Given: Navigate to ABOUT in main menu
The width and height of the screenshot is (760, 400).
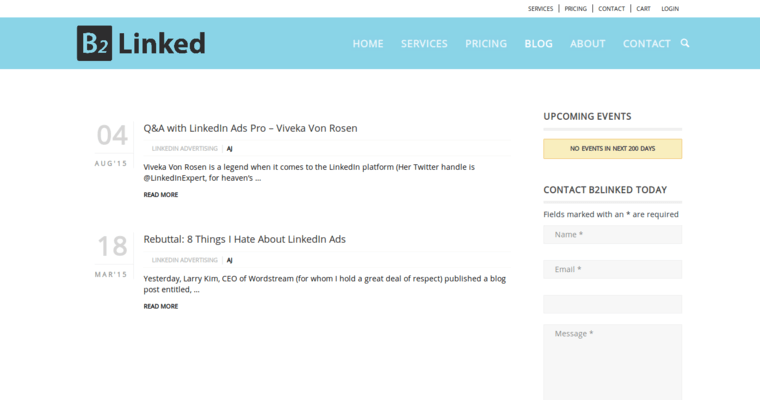Looking at the screenshot, I should point(588,44).
